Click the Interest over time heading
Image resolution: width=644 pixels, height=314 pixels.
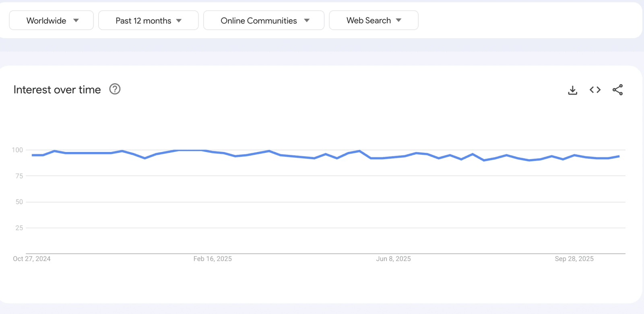click(x=57, y=90)
